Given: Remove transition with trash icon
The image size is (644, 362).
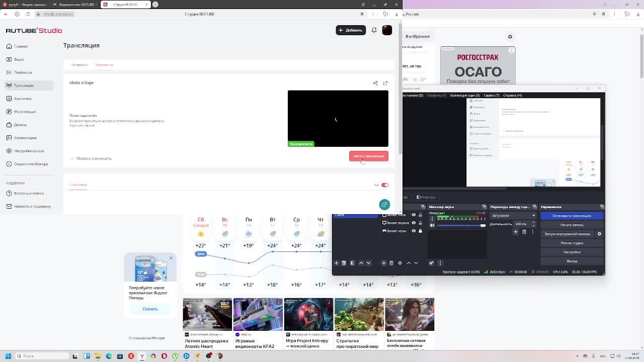Looking at the screenshot, I should 524,232.
